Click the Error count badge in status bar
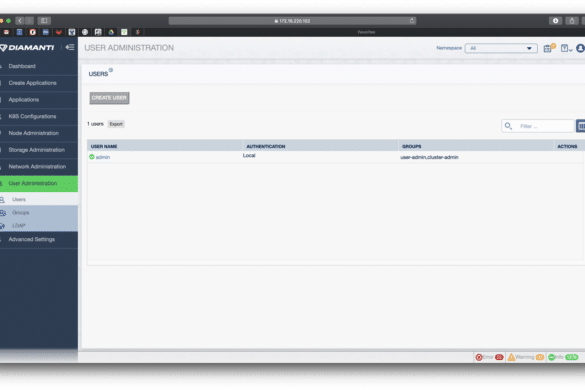The image size is (585, 390). [x=499, y=357]
